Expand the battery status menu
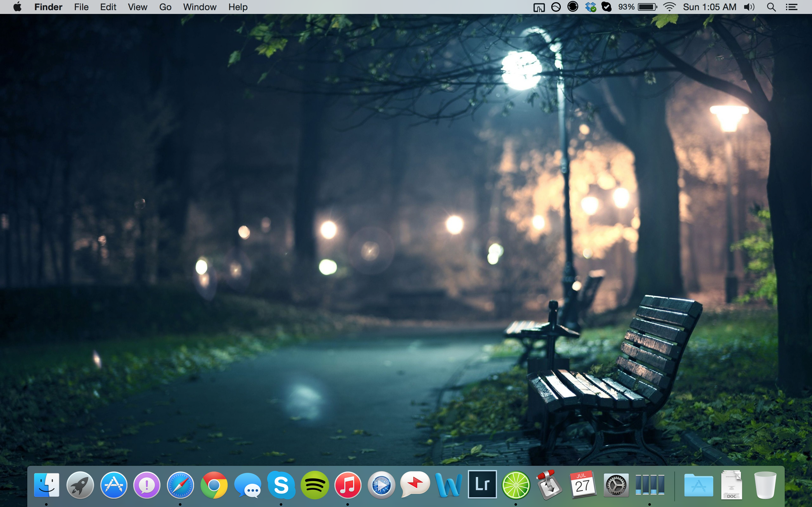Screen dimensions: 812x507 click(x=647, y=7)
